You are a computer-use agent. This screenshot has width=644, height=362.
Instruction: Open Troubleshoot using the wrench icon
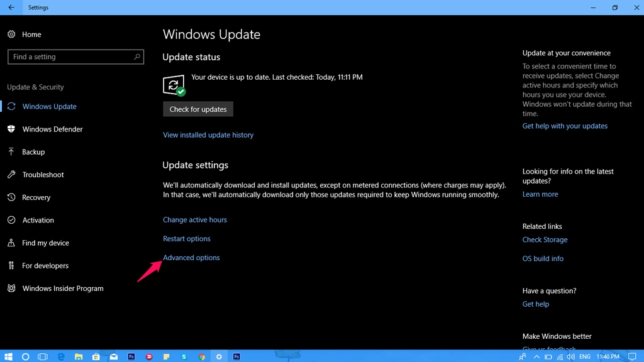tap(11, 175)
